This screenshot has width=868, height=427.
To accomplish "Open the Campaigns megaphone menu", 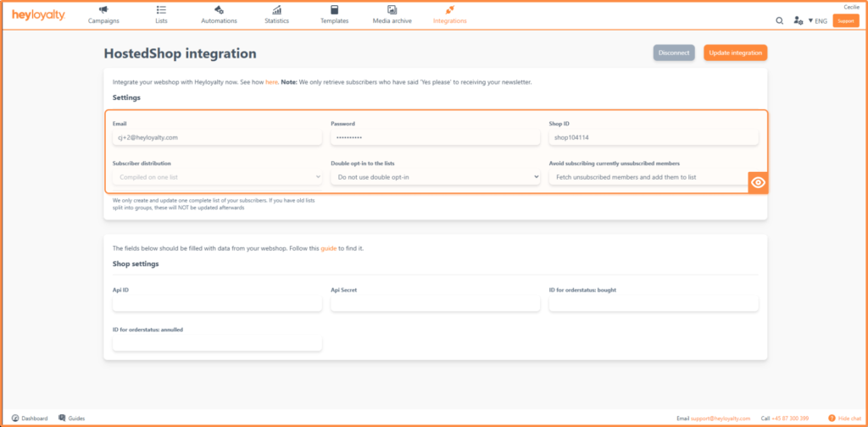I will coord(103,14).
